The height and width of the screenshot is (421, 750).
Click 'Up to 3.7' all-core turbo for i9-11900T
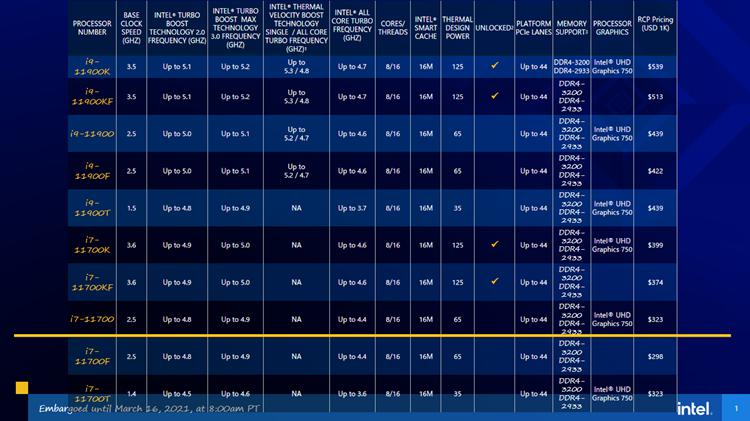click(353, 208)
